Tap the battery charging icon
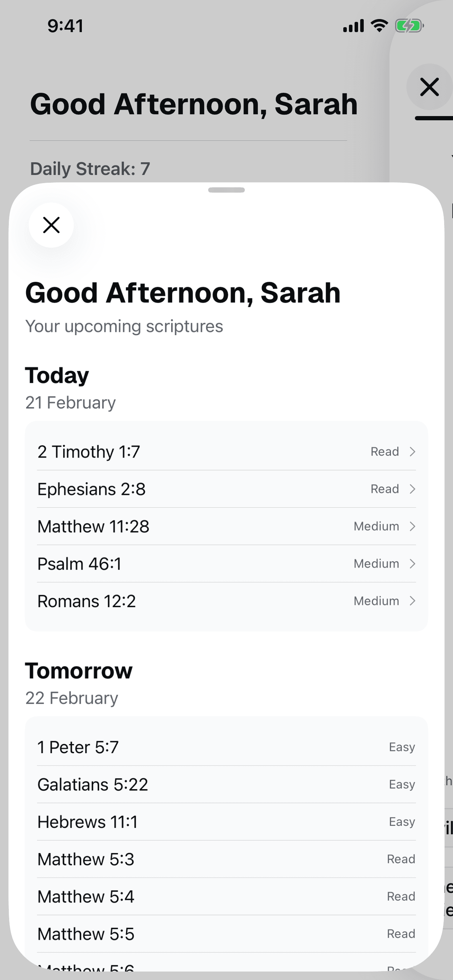The width and height of the screenshot is (453, 980). point(409,26)
